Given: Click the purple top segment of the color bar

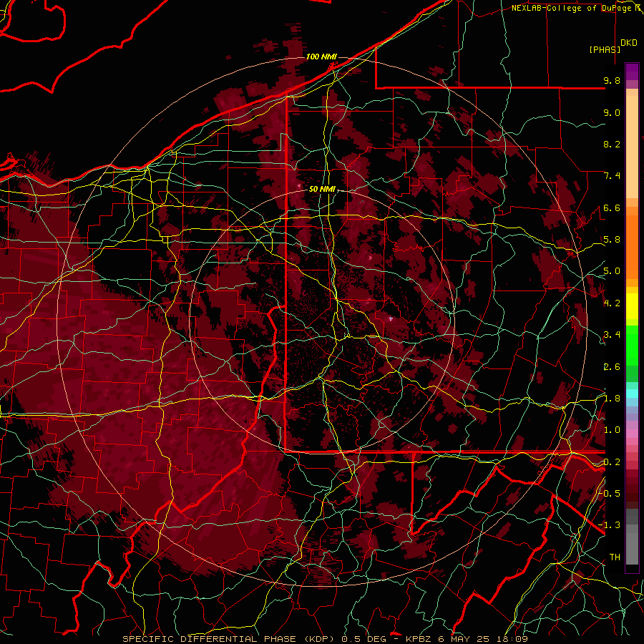Looking at the screenshot, I should pyautogui.click(x=632, y=72).
